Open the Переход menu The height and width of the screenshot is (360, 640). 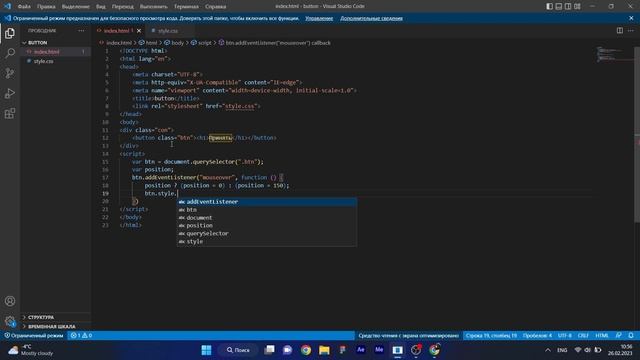point(122,7)
